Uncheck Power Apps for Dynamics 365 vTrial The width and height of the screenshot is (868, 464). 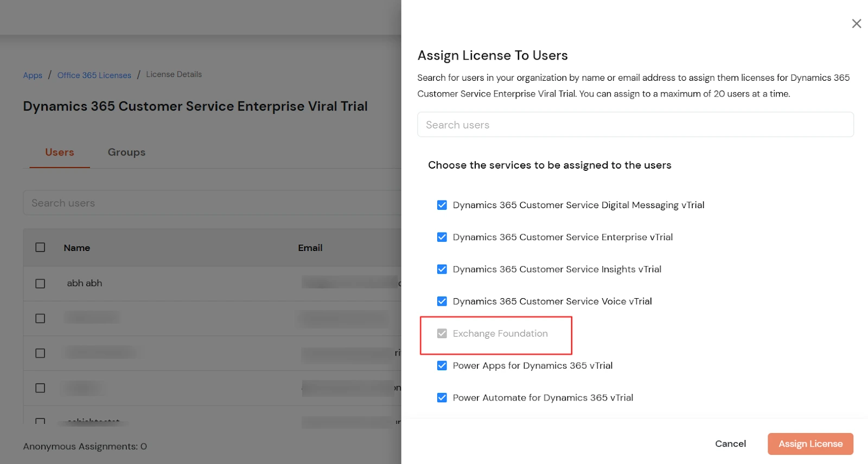(x=442, y=365)
